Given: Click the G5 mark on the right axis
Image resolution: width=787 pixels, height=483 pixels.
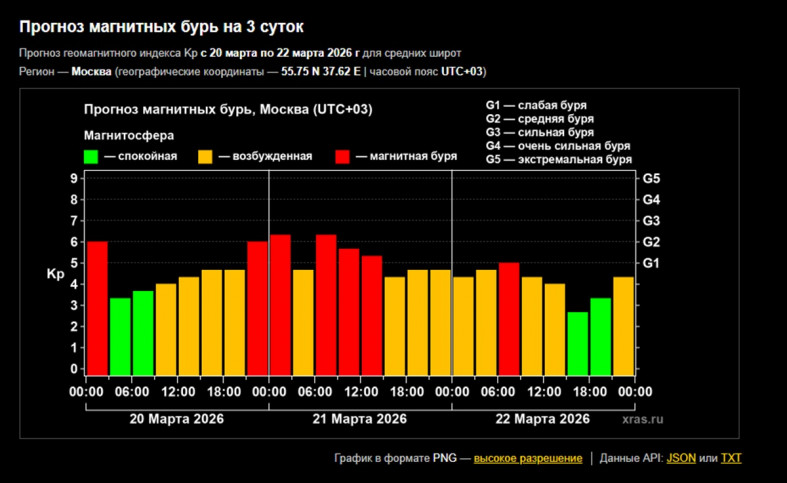Looking at the screenshot, I should [651, 178].
